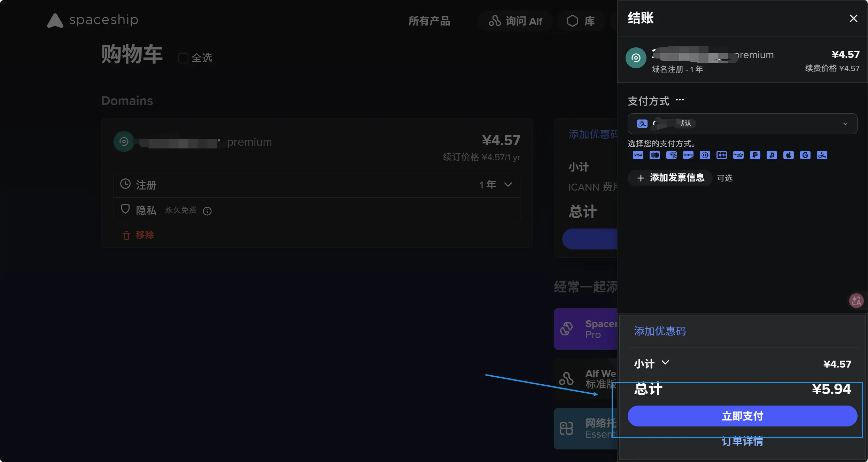
Task: Click 添加发票信息 button
Action: coord(670,178)
